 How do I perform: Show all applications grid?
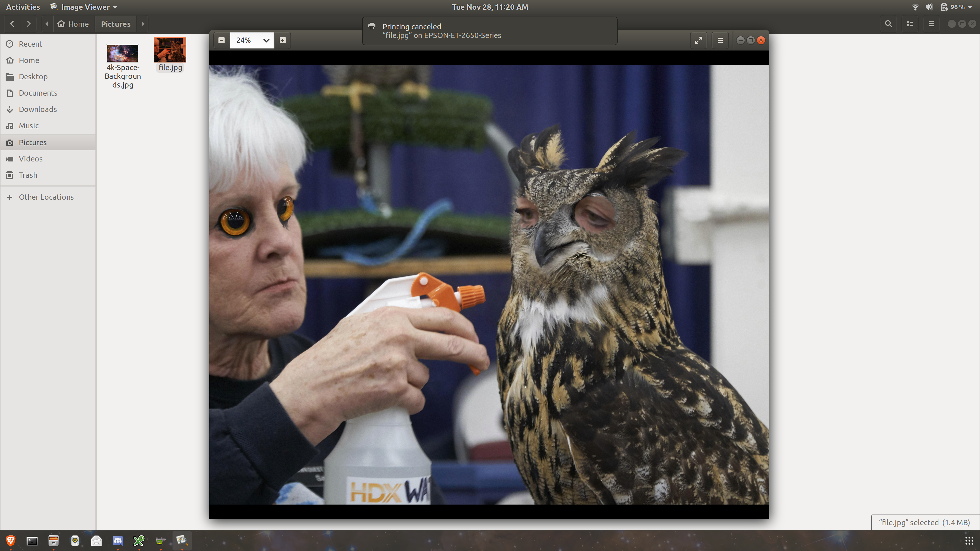coord(969,540)
